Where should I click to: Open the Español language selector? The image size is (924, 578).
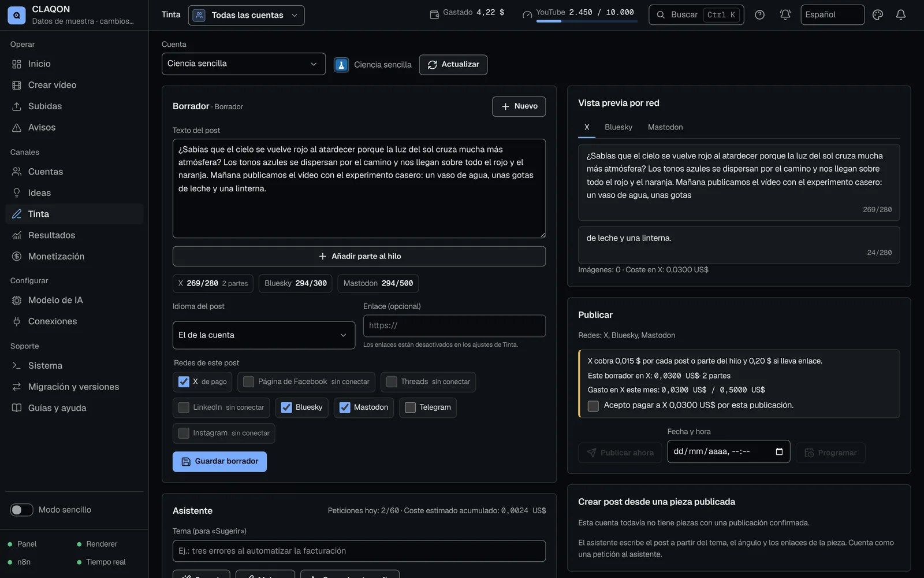[832, 15]
